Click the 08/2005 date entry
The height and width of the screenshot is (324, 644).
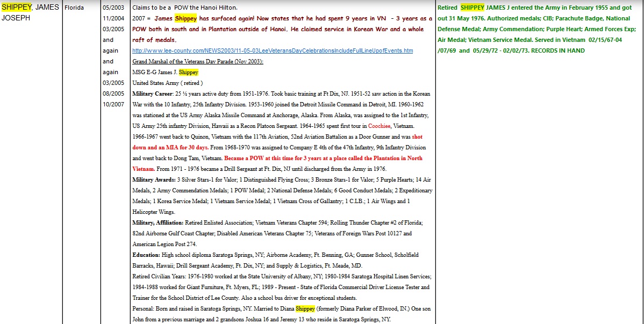tap(113, 93)
